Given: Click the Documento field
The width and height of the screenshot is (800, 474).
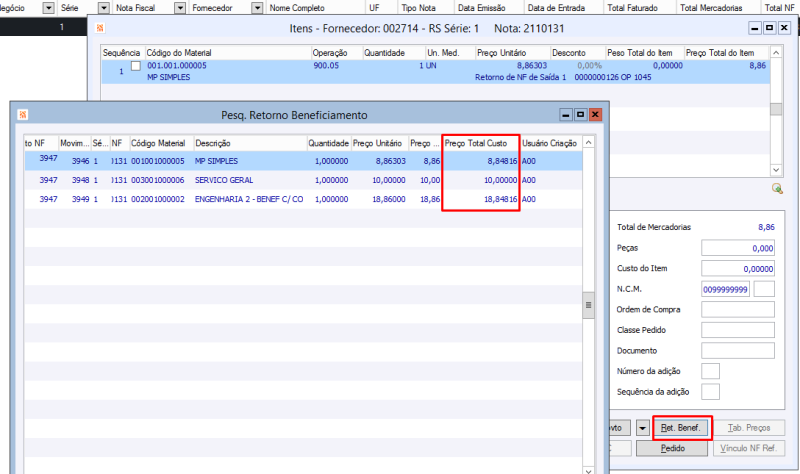Looking at the screenshot, I should (738, 351).
